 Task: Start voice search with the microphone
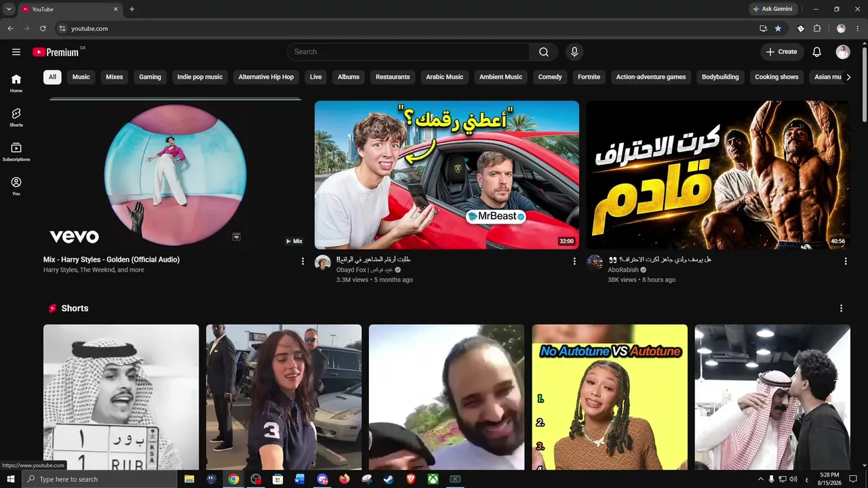(574, 52)
